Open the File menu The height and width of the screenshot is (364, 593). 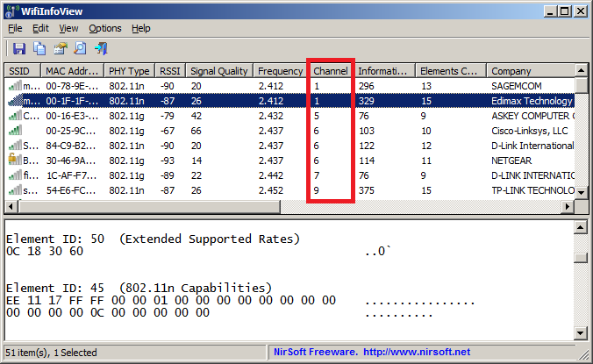[x=15, y=28]
